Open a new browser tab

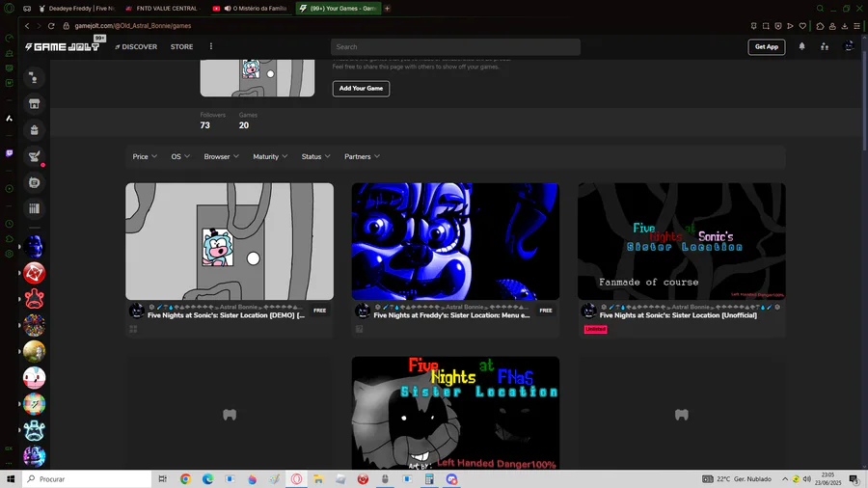point(388,9)
